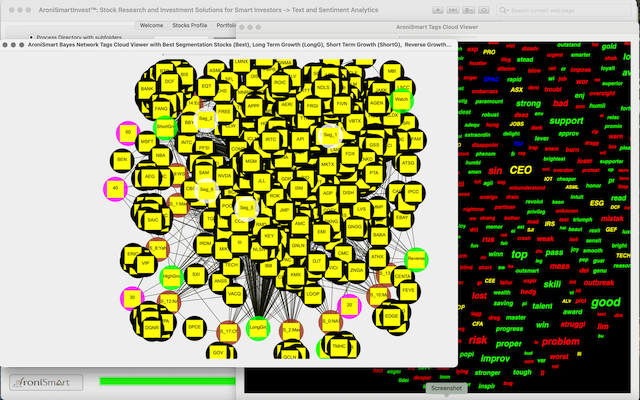Select the NVDA stock node
This screenshot has width=640, height=400.
pos(224,176)
